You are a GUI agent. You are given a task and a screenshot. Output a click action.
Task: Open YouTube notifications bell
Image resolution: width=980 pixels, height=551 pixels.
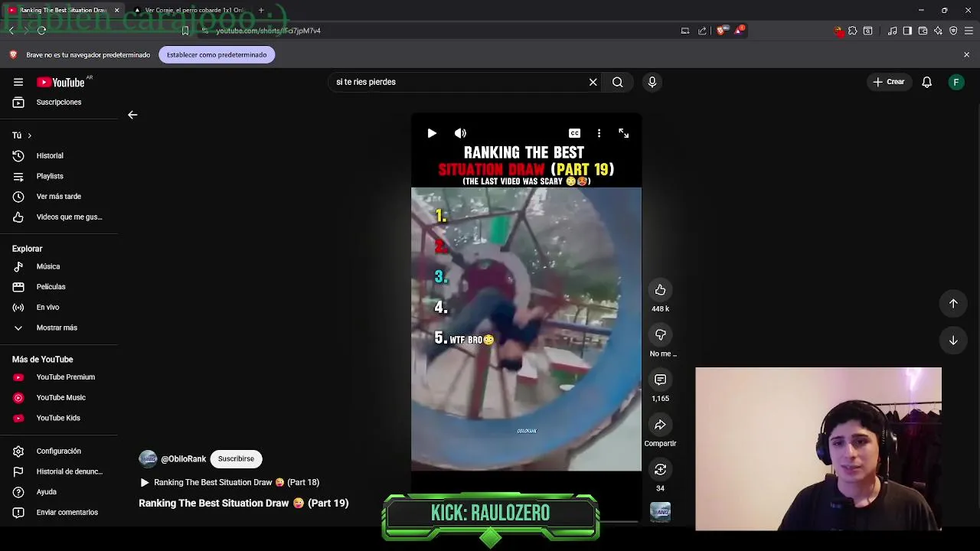(926, 82)
